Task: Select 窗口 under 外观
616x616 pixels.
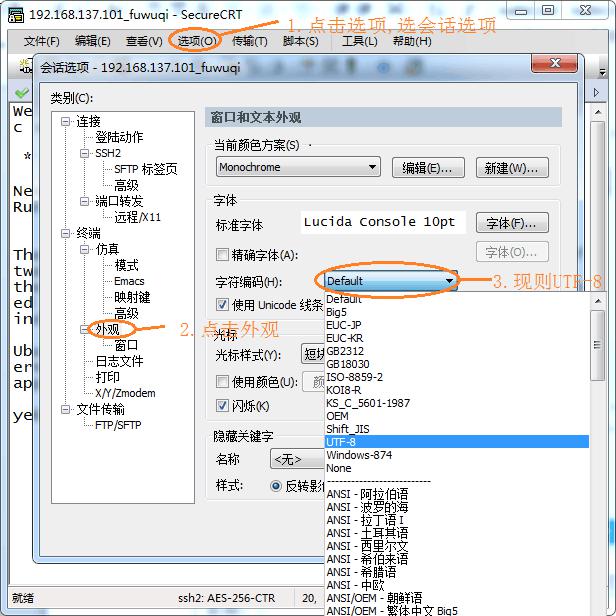Action: coord(126,345)
